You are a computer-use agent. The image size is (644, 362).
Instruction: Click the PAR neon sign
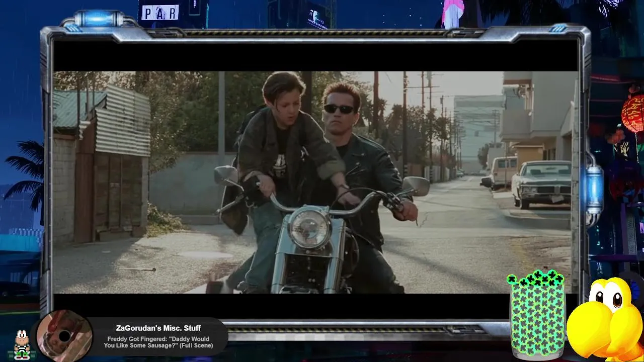tap(160, 13)
